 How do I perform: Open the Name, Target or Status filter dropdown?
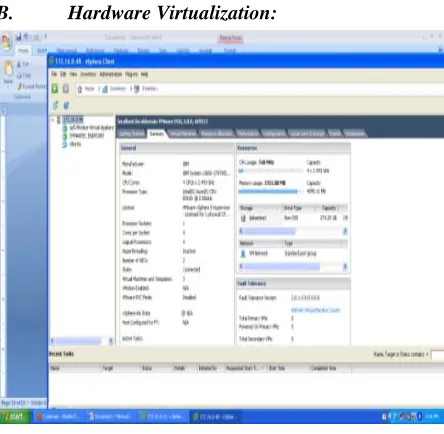pyautogui.click(x=427, y=354)
